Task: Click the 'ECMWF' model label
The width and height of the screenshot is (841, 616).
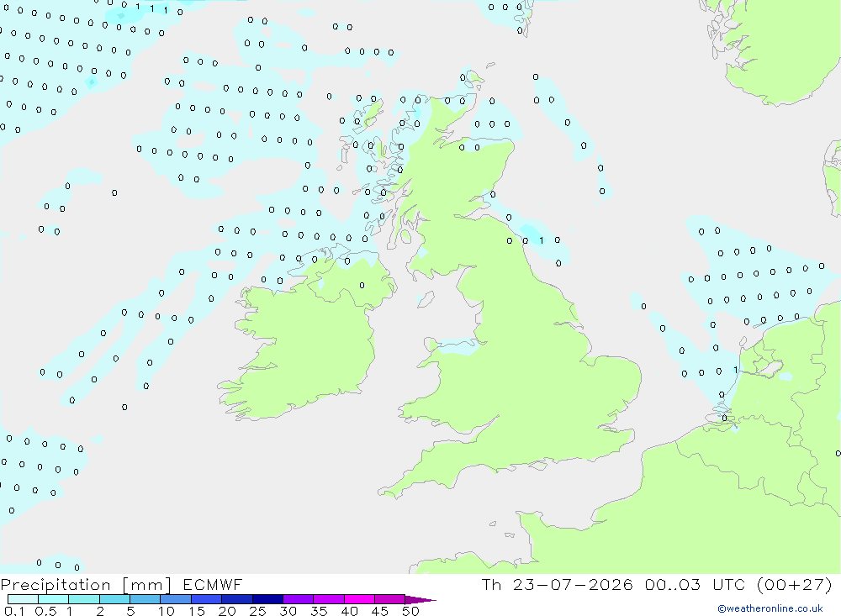Action: point(213,585)
